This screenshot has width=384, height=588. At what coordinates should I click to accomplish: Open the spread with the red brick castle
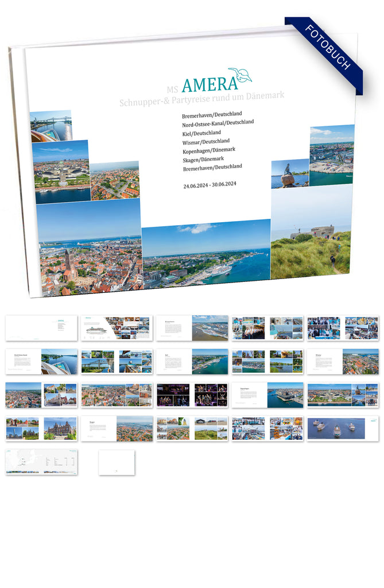[x=42, y=428]
